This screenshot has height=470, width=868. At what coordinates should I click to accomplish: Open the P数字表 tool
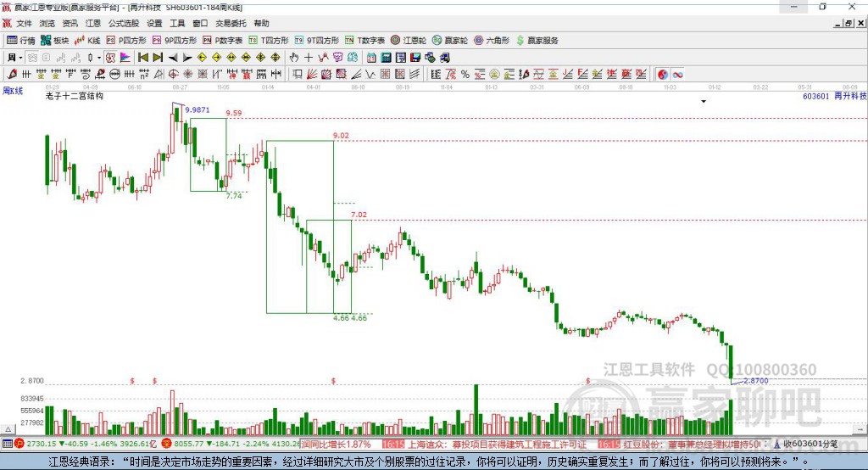coord(223,41)
